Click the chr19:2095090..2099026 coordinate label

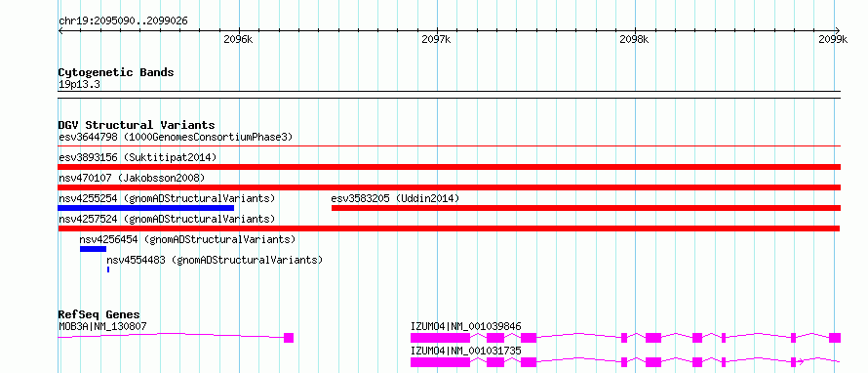tap(123, 21)
